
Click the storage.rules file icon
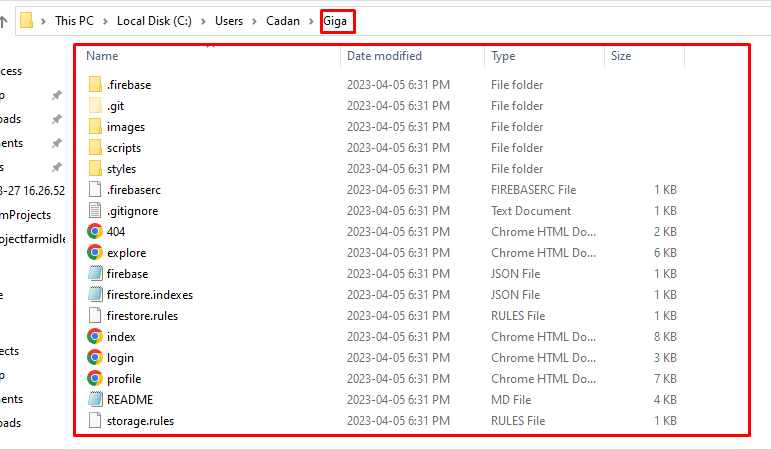tap(95, 421)
